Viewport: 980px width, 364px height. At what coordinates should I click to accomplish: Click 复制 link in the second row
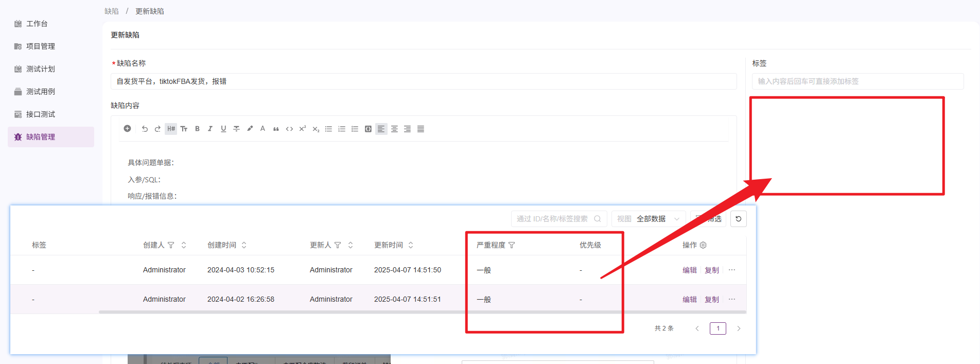(711, 300)
